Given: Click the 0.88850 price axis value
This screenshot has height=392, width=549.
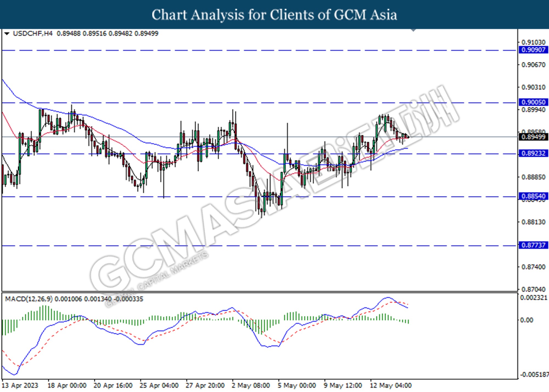Looking at the screenshot, I should [533, 177].
